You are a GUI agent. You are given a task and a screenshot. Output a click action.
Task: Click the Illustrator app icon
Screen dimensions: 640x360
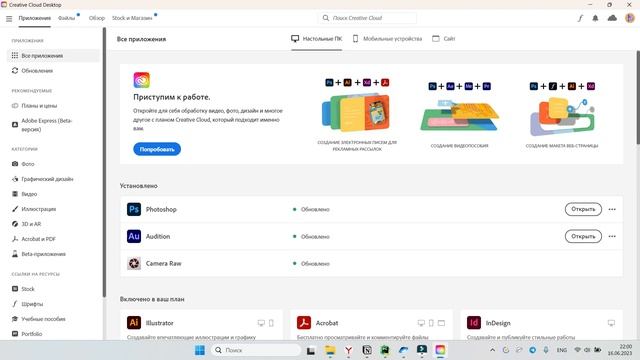coord(134,322)
